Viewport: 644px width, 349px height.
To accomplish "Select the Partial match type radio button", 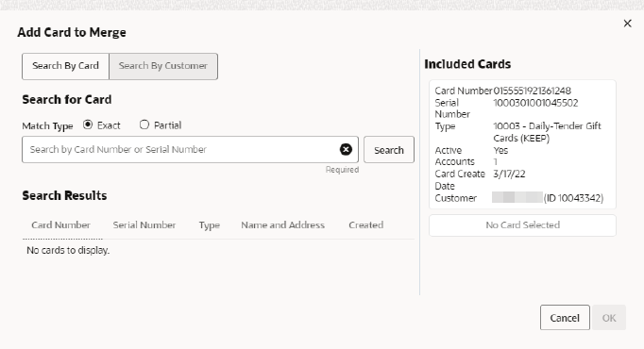I will (x=144, y=125).
